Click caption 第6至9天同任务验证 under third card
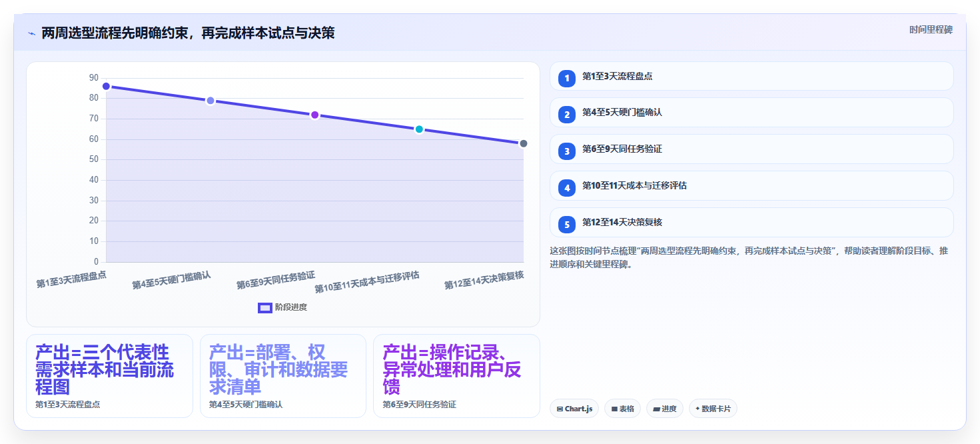 pos(420,405)
